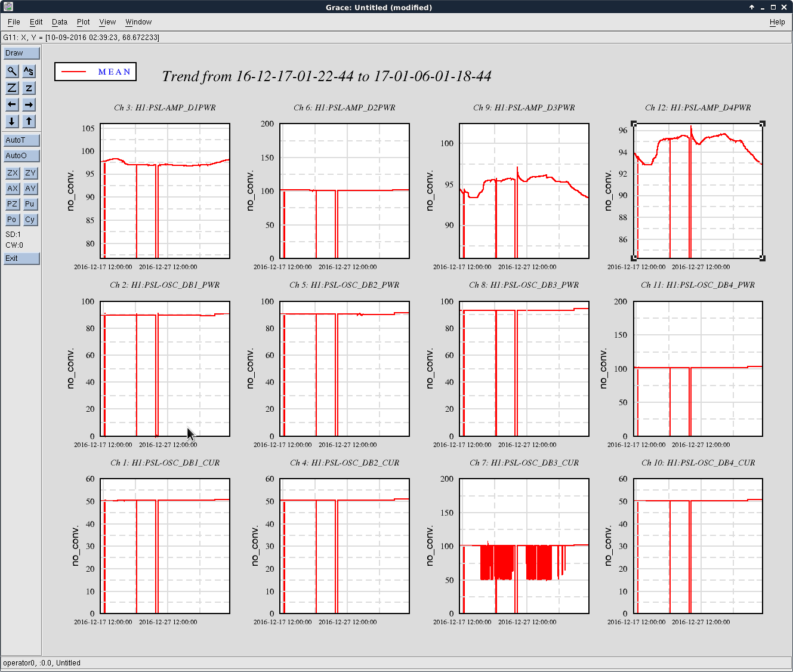Image resolution: width=793 pixels, height=672 pixels.
Task: Click the AX autoscale-X button
Action: coord(13,189)
